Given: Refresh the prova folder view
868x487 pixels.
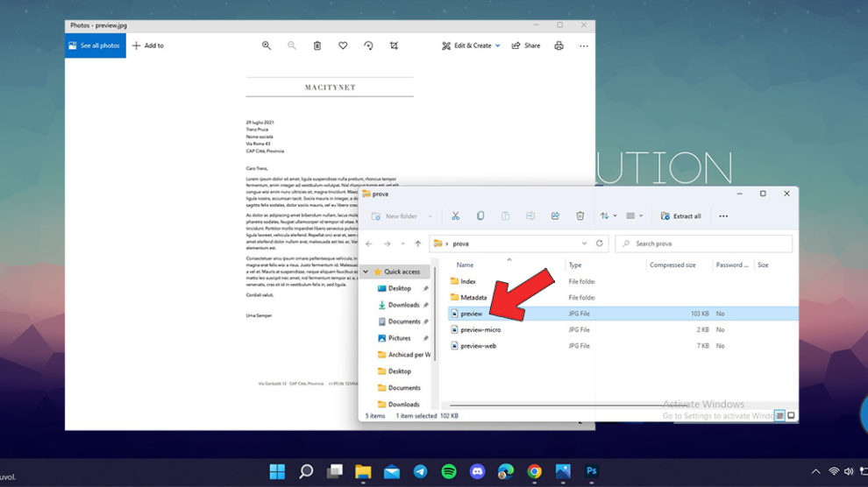Looking at the screenshot, I should point(600,243).
